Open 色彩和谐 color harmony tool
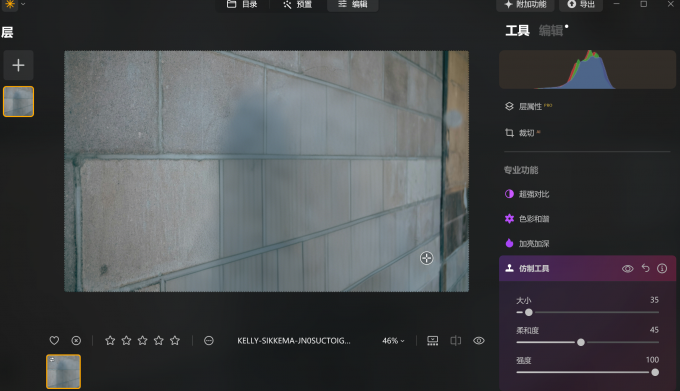The height and width of the screenshot is (391, 680). pos(527,219)
